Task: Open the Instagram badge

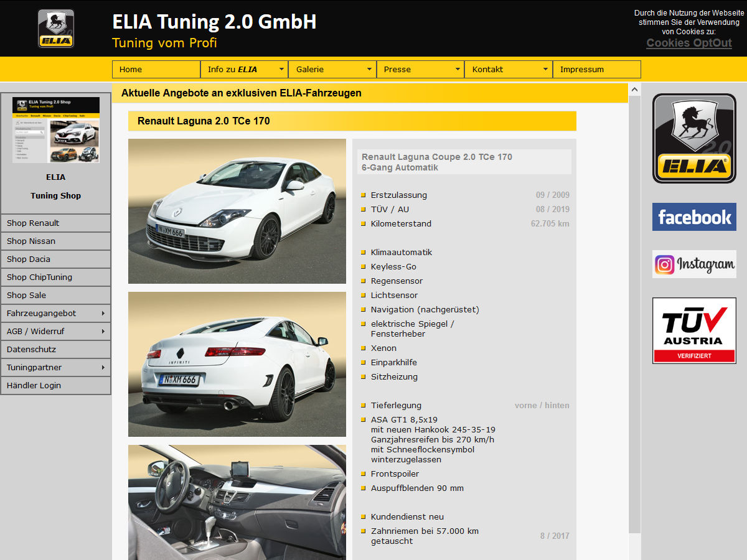Action: (x=694, y=264)
